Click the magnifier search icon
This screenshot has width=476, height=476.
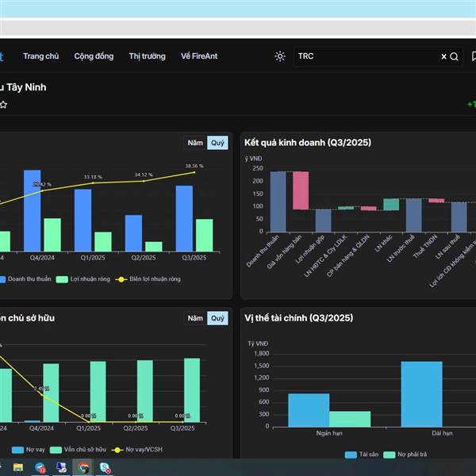pyautogui.click(x=454, y=56)
